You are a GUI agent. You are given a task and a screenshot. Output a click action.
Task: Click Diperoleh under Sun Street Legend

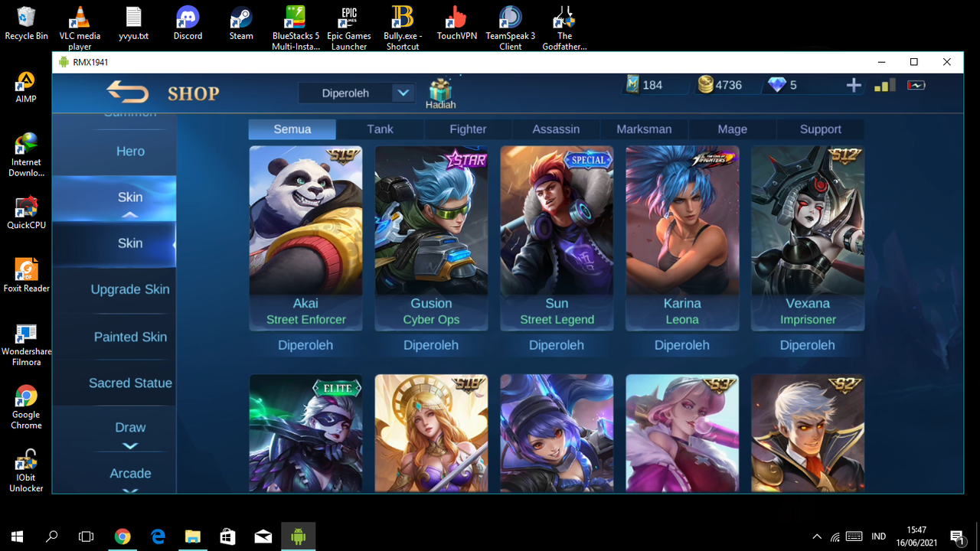557,345
